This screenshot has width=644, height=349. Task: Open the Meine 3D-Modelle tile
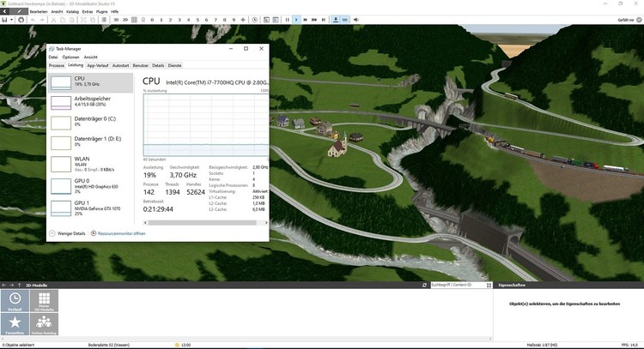coord(43,300)
